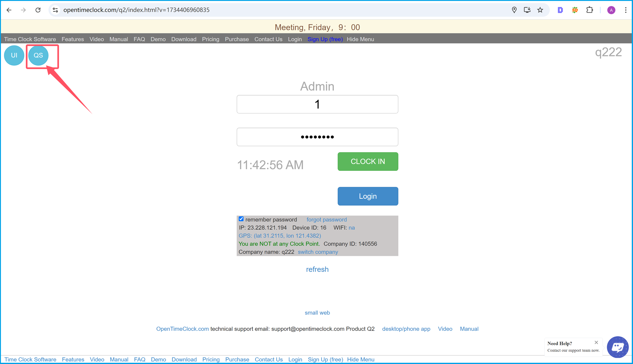Check the remember password field state
Image resolution: width=633 pixels, height=364 pixels.
click(241, 219)
